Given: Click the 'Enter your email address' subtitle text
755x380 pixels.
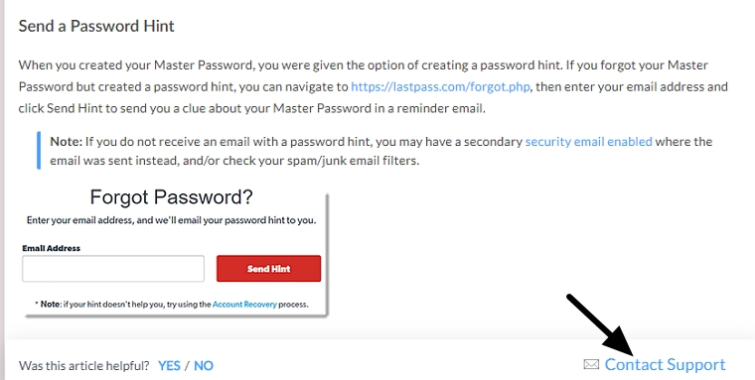Looking at the screenshot, I should pos(171,220).
